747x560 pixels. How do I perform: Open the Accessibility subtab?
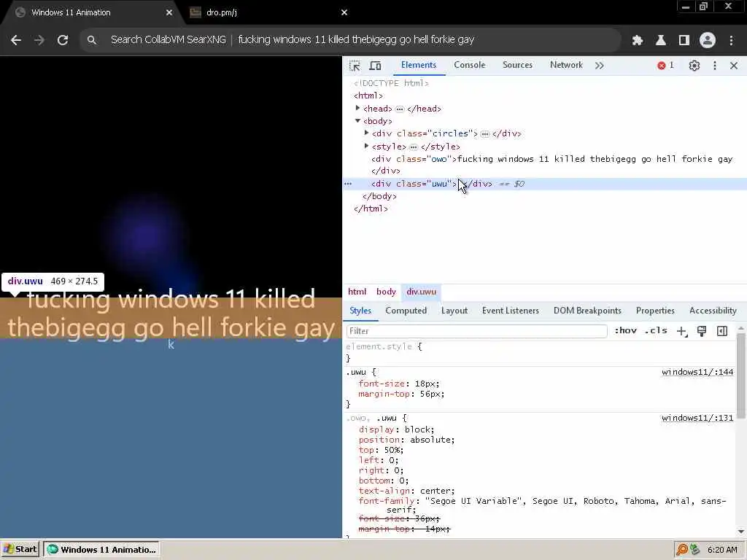coord(713,311)
